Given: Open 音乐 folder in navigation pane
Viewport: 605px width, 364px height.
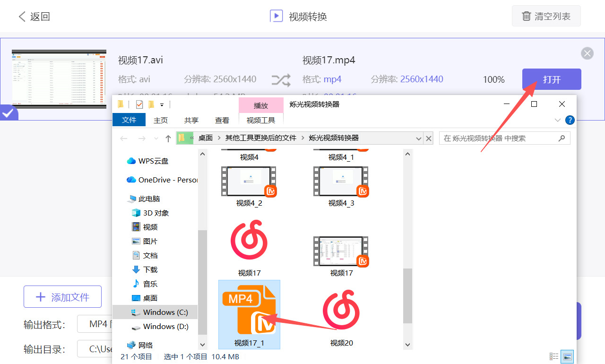Looking at the screenshot, I should coord(145,284).
